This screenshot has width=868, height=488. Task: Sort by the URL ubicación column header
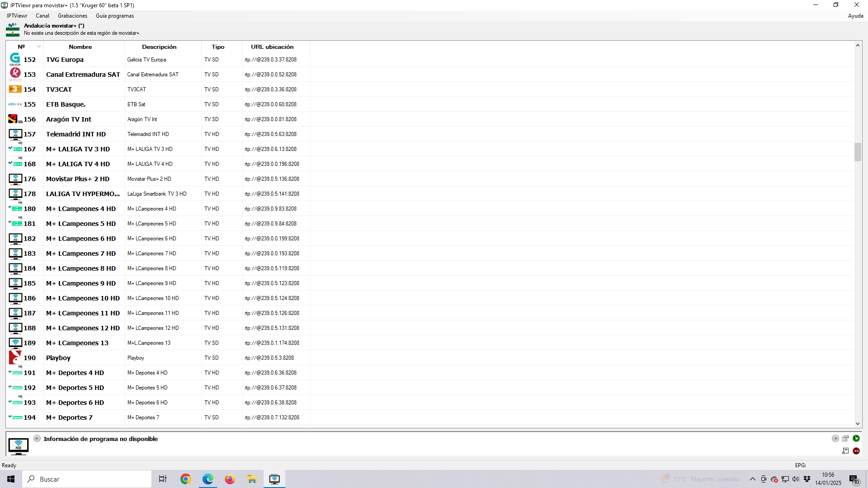pos(276,47)
